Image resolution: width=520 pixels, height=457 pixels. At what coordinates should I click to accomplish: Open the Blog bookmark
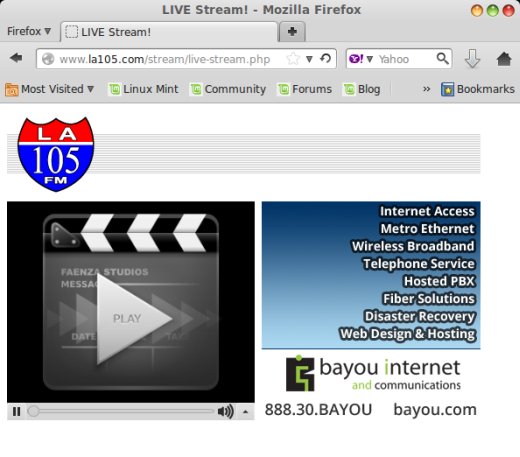tap(362, 89)
